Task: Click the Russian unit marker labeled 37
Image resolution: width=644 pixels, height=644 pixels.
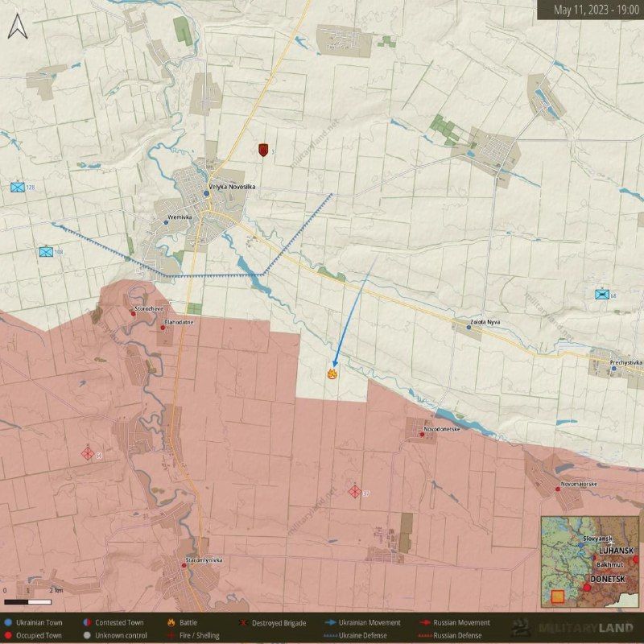Action: tap(355, 491)
